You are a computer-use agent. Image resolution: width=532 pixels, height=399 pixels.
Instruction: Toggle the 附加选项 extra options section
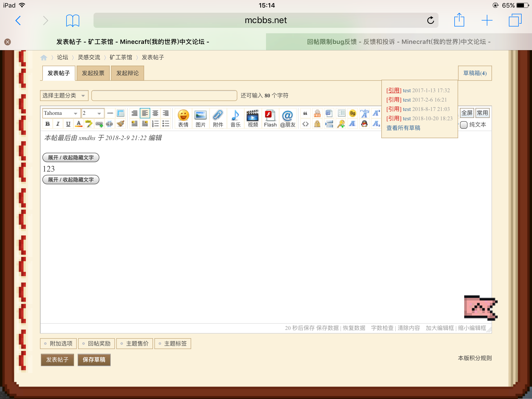58,343
